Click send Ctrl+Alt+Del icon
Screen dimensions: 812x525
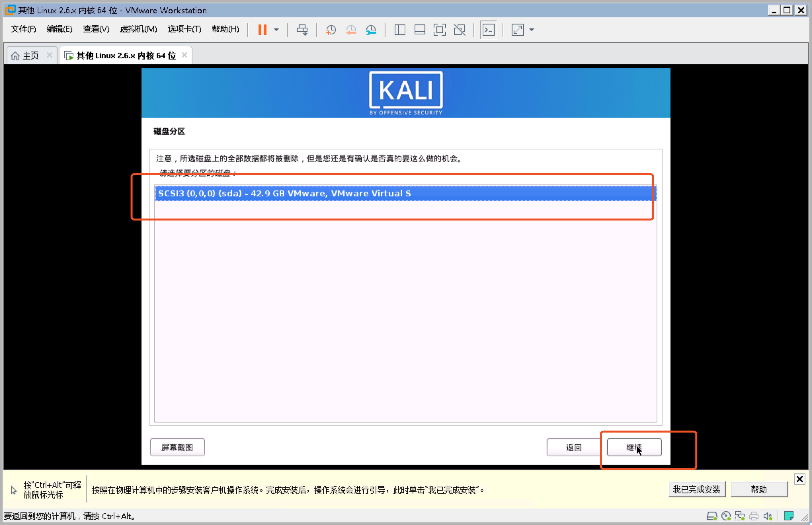pyautogui.click(x=302, y=30)
